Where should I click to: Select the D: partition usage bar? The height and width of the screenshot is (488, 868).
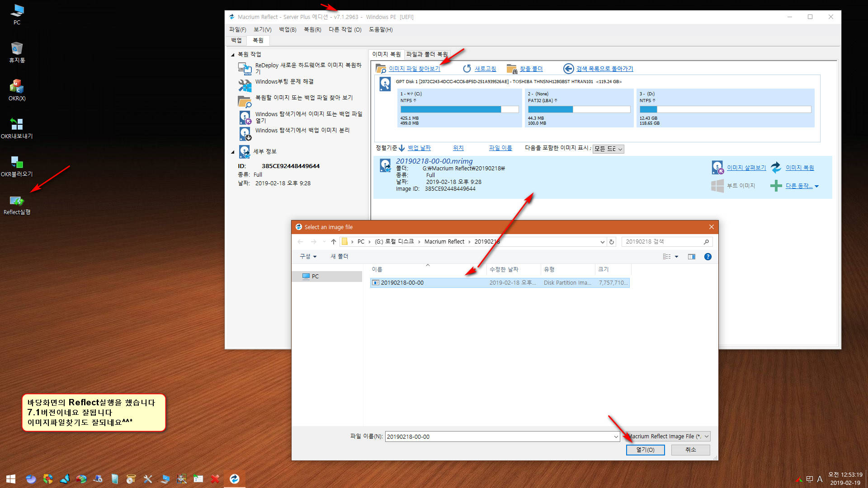725,109
